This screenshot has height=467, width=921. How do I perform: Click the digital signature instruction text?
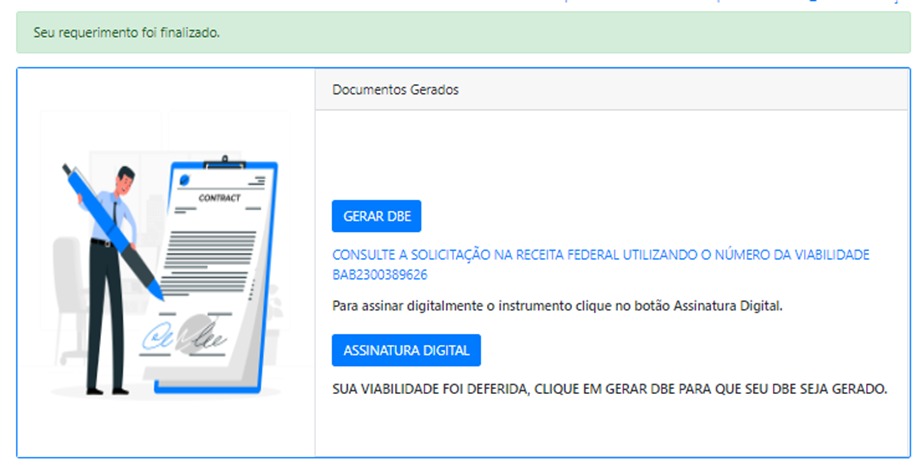click(557, 306)
